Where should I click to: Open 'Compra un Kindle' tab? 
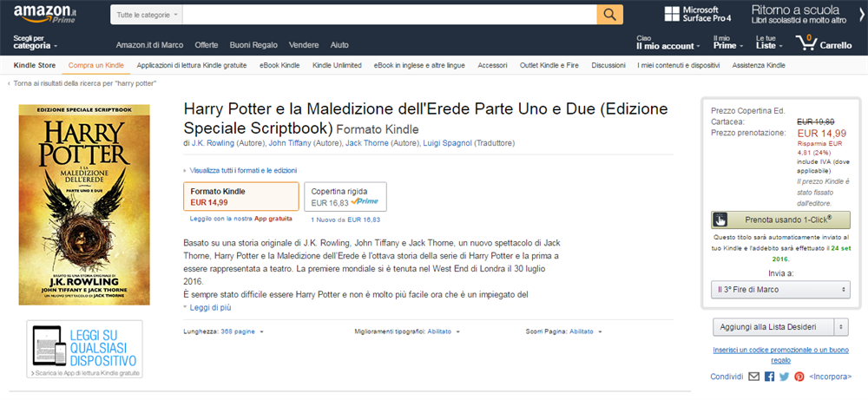(95, 65)
